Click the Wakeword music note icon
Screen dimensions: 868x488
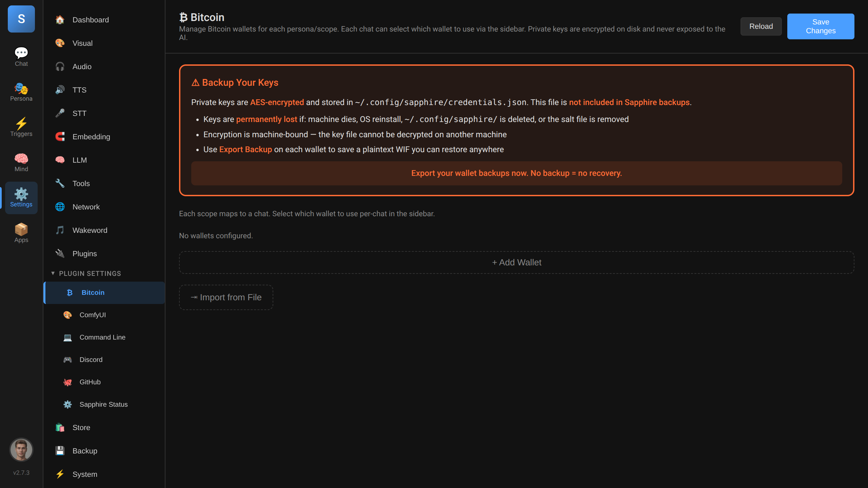pyautogui.click(x=60, y=230)
